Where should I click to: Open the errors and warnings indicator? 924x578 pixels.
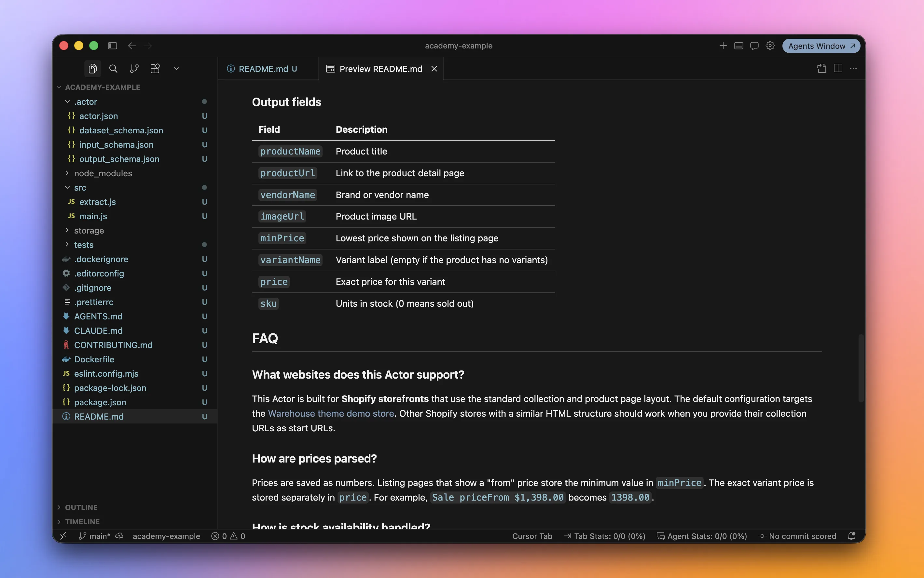pyautogui.click(x=228, y=536)
